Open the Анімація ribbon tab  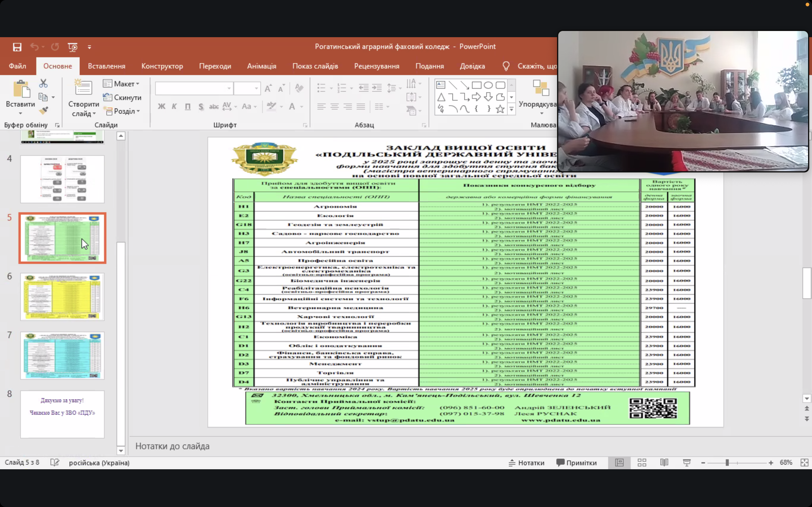(x=261, y=66)
